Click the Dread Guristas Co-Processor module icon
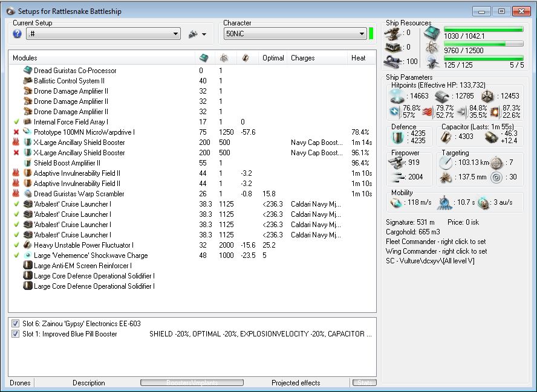The height and width of the screenshot is (392, 537). pos(28,71)
